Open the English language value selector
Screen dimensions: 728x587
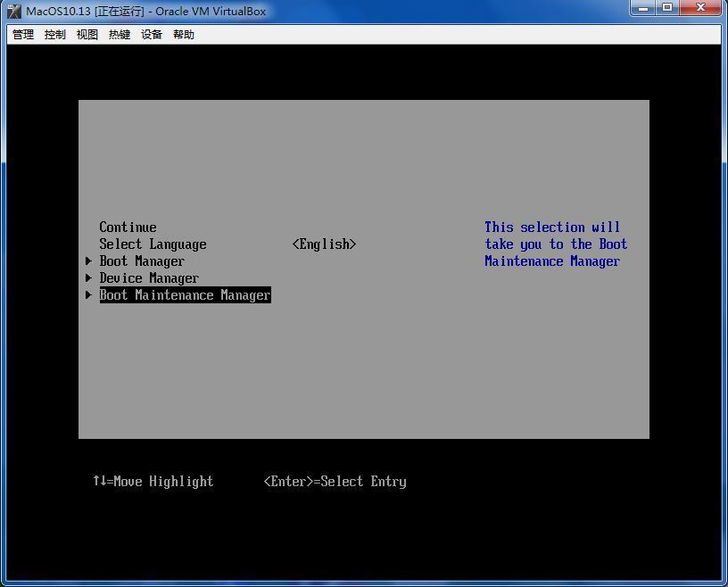point(324,244)
